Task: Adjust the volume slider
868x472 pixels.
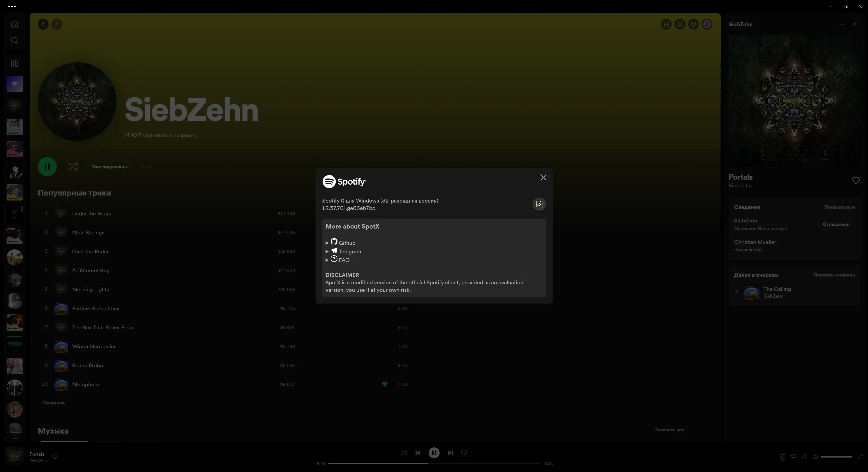Action: click(836, 457)
